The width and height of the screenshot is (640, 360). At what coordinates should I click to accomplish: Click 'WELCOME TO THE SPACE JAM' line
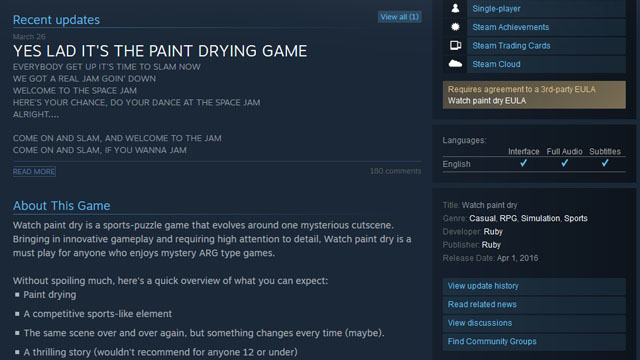75,91
